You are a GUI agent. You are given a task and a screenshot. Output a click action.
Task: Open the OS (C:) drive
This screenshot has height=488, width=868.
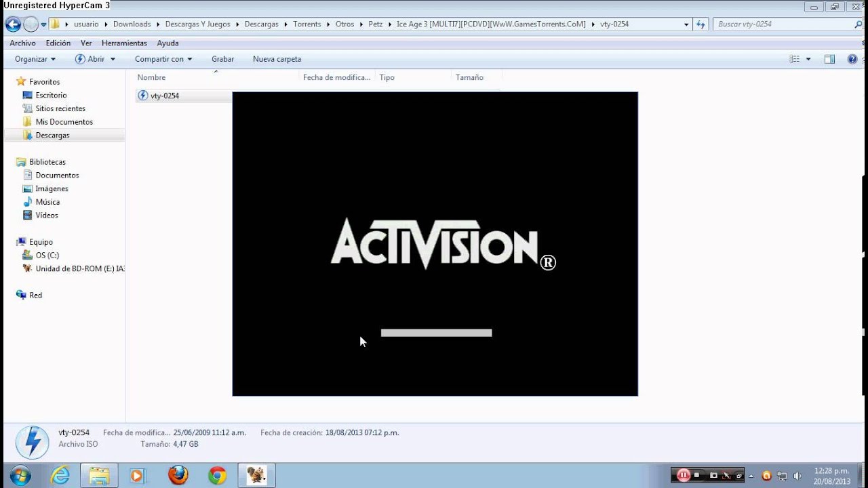(47, 255)
